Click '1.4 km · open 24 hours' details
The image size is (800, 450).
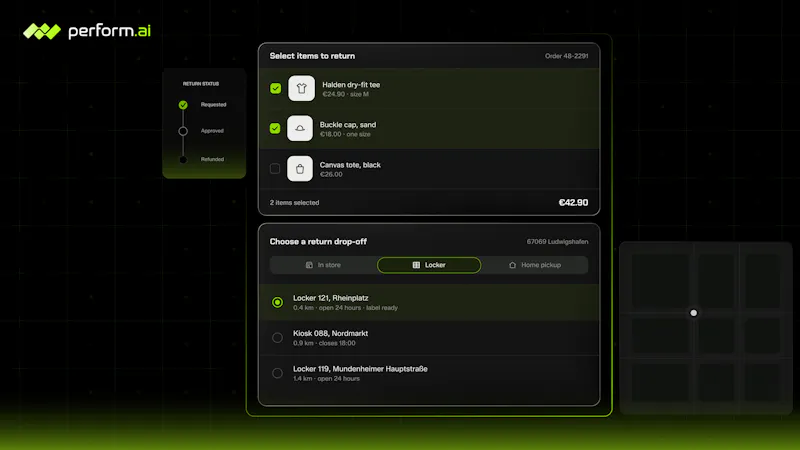tap(327, 379)
